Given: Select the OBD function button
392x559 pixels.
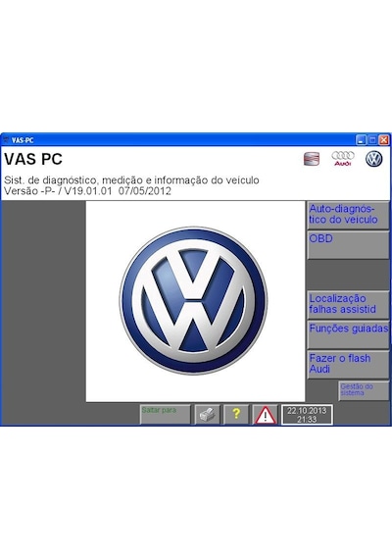Looking at the screenshot, I should click(x=348, y=245).
